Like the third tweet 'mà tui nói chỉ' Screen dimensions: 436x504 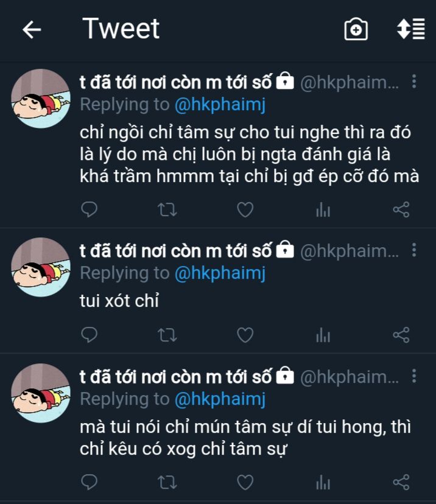coord(245,482)
